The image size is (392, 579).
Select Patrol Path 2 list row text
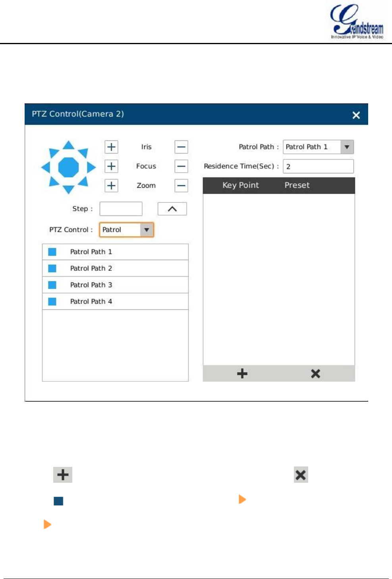91,268
